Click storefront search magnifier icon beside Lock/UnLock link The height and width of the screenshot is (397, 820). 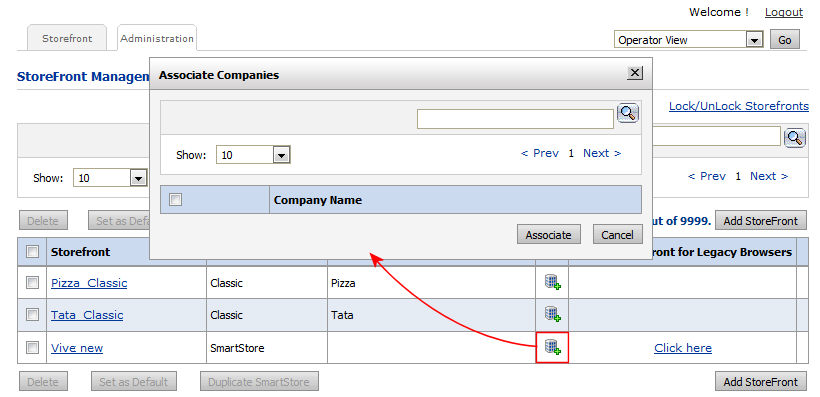pos(794,138)
